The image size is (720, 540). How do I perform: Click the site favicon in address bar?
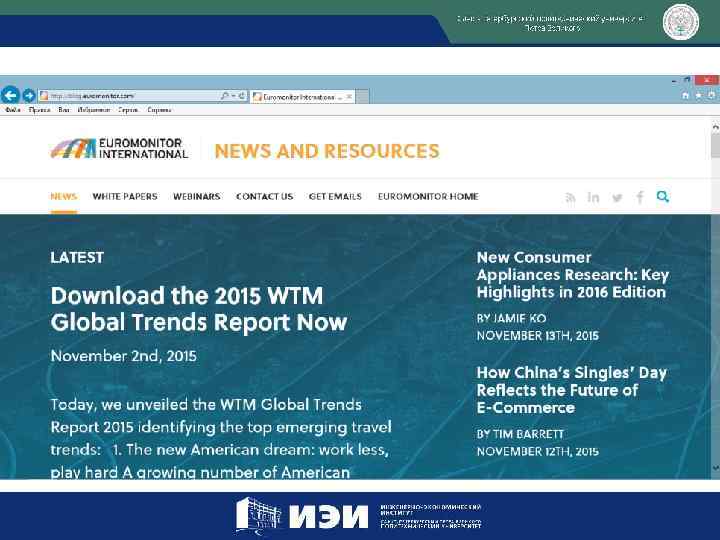(x=44, y=96)
